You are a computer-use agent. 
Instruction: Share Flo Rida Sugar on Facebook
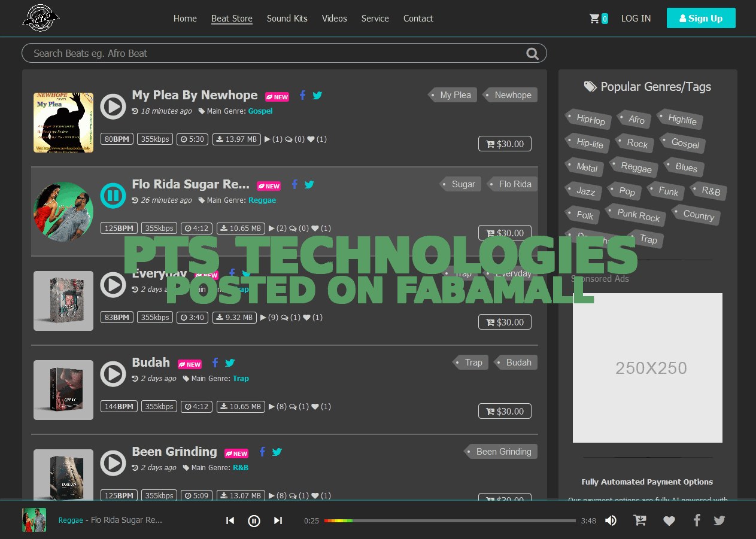[294, 184]
